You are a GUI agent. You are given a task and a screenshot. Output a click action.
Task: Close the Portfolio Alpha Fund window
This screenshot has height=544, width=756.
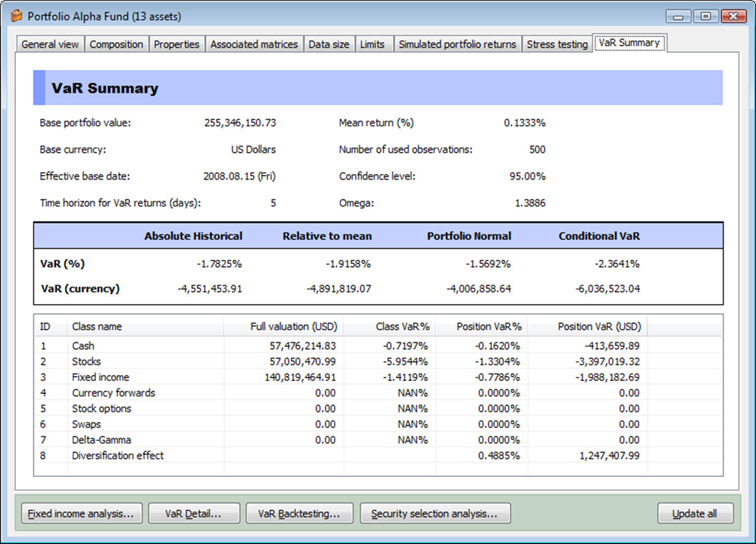733,17
